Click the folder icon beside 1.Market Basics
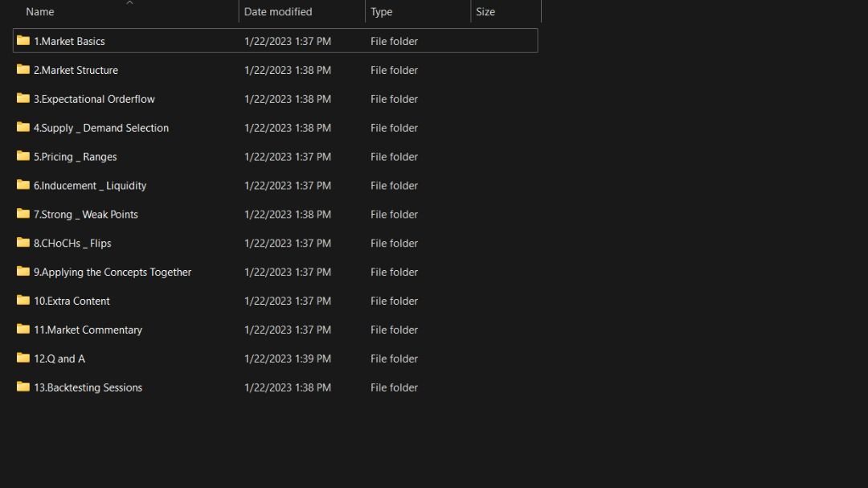This screenshot has height=488, width=868. pos(23,41)
